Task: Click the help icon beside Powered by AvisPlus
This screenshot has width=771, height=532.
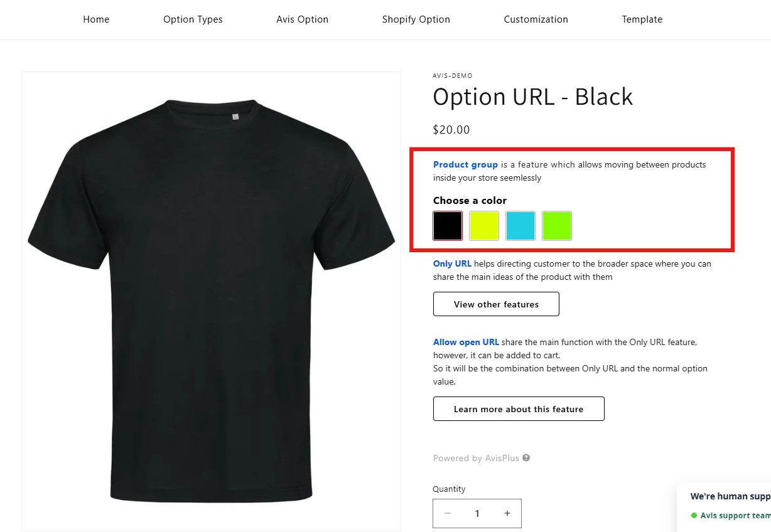Action: pos(526,458)
